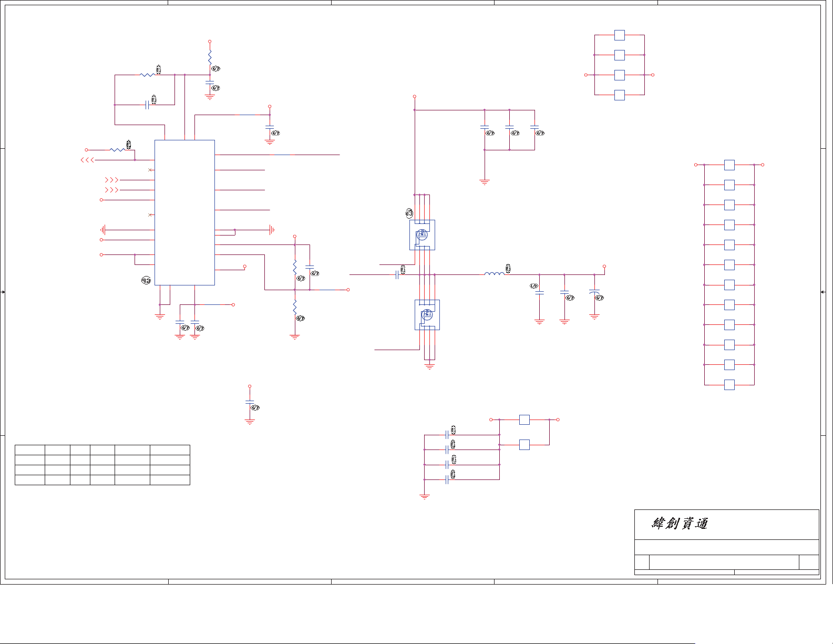
Task: Click the sideways ground symbol right of the IC
Action: pos(272,230)
